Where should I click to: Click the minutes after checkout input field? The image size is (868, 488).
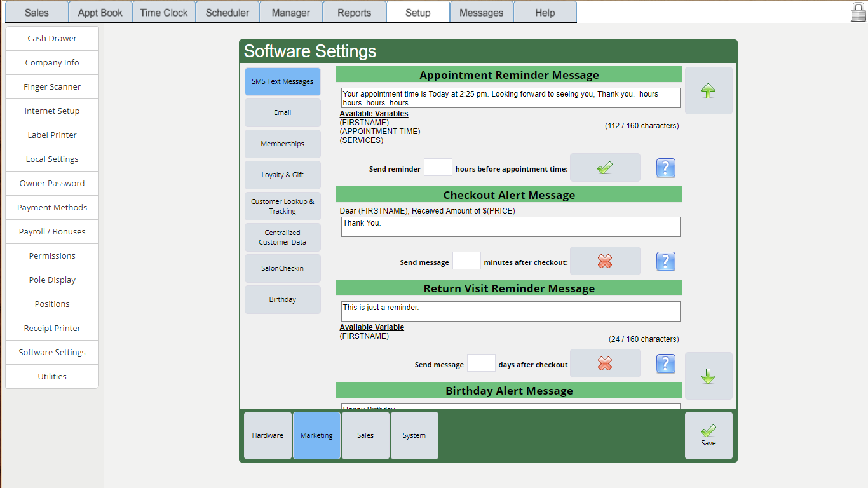466,261
